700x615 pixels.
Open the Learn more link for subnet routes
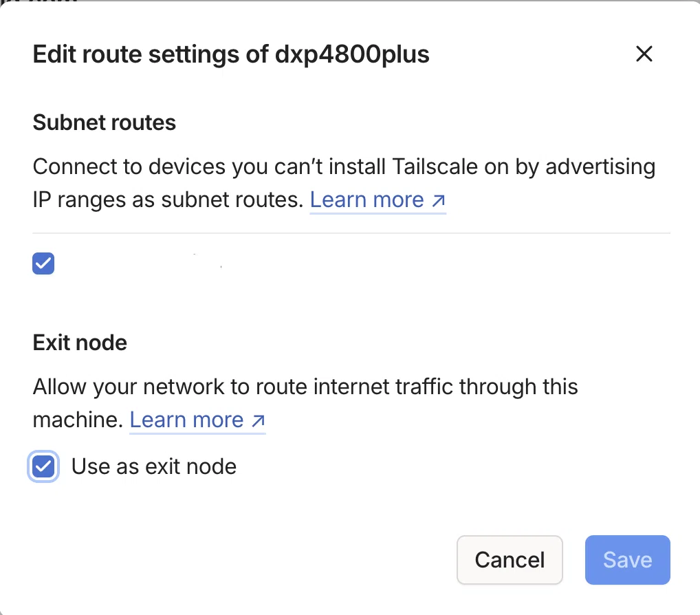pyautogui.click(x=378, y=199)
